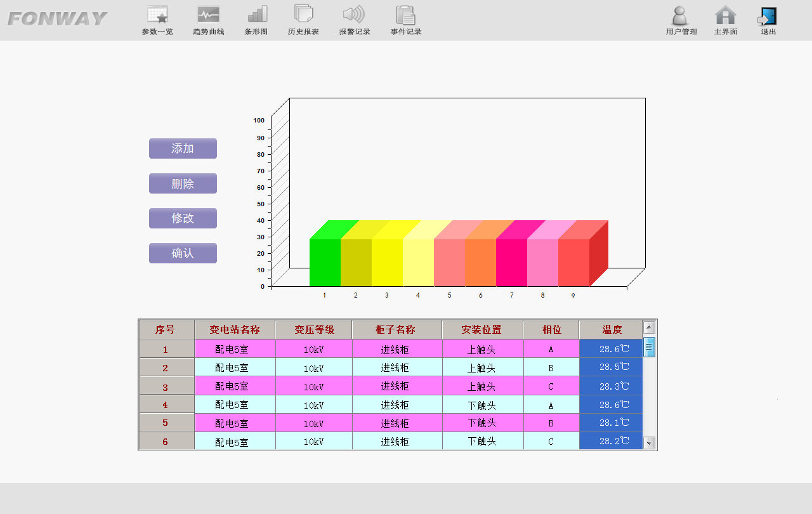Select row number 6 header cell
Screen dimensions: 812x514
[167, 441]
